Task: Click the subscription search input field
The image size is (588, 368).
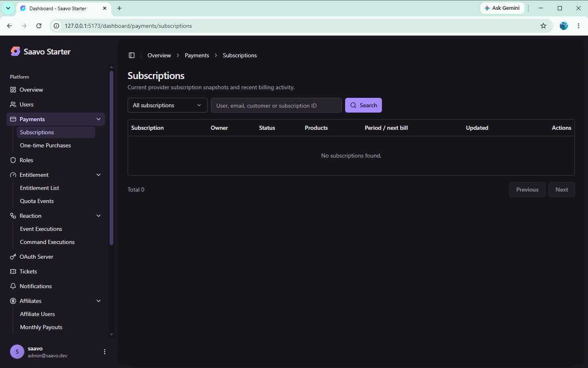Action: (276, 105)
